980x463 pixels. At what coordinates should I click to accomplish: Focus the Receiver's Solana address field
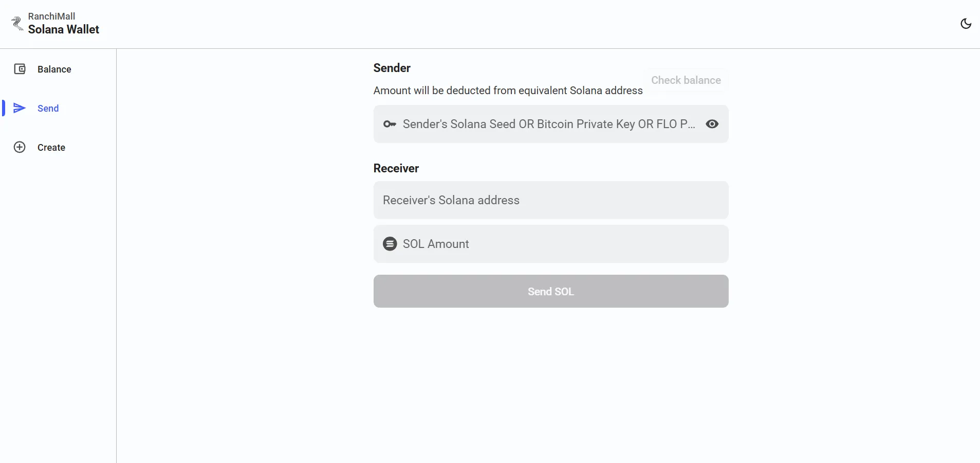[x=550, y=200]
